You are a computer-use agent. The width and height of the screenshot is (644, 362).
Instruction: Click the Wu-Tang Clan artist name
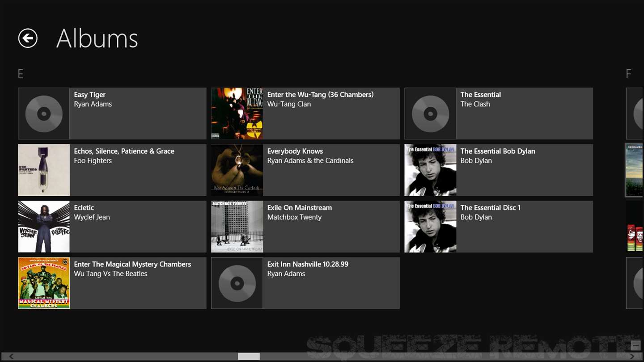point(289,104)
